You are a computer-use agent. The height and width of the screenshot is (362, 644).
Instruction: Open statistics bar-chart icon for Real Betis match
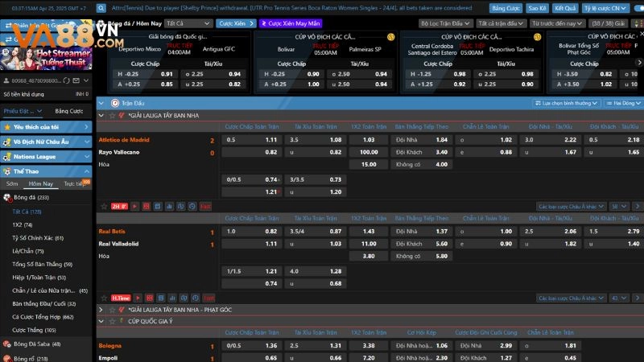[172, 298]
